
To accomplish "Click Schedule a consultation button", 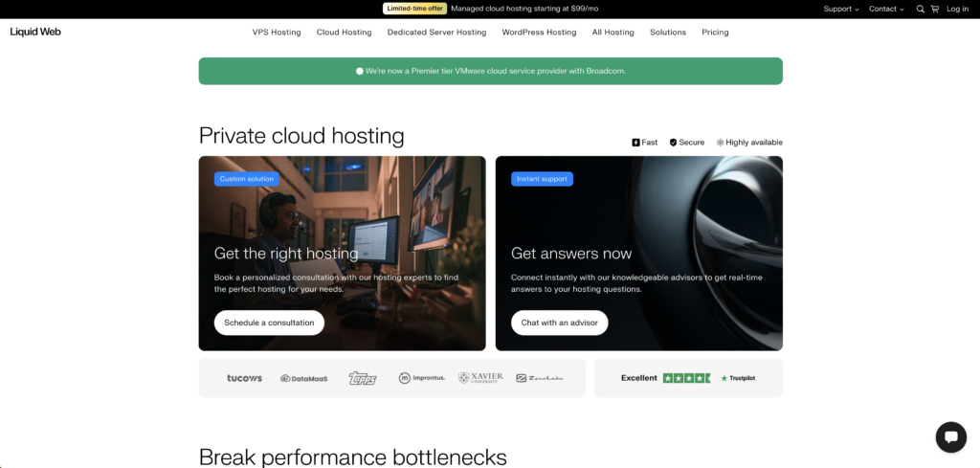I will coord(269,323).
